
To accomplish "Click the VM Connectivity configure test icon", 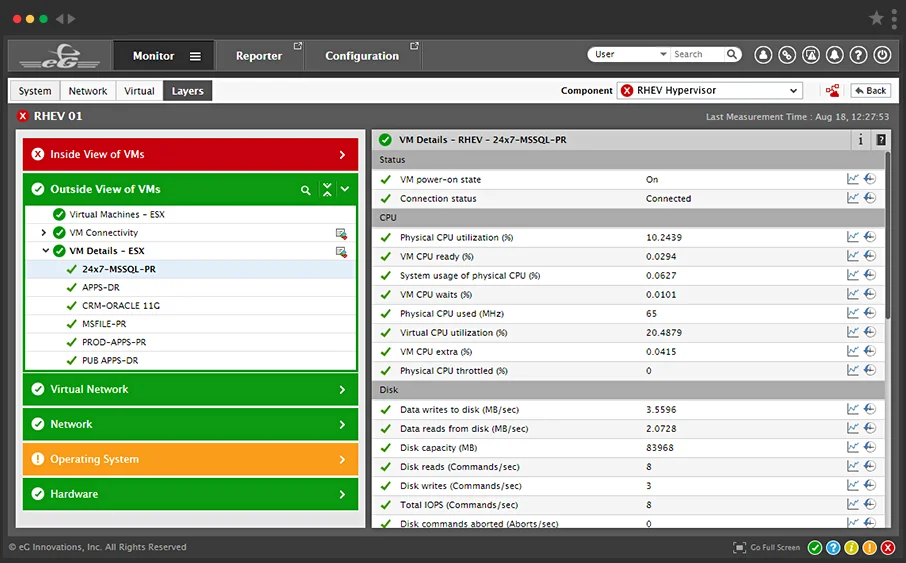I will pyautogui.click(x=341, y=234).
